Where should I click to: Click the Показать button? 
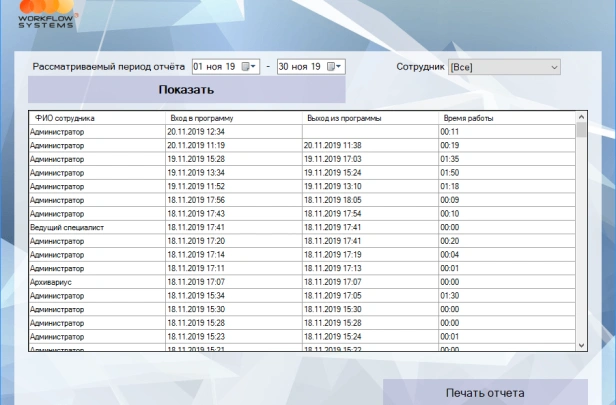[x=187, y=90]
